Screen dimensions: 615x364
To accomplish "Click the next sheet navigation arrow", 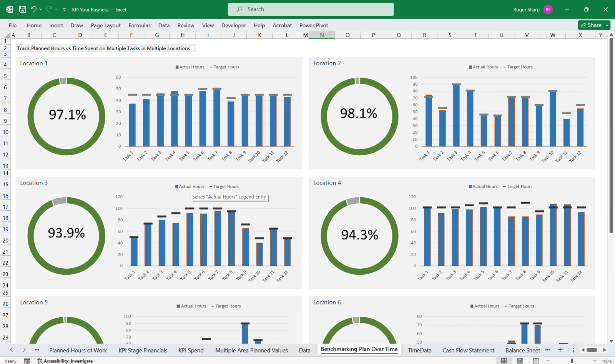I will pos(24,350).
